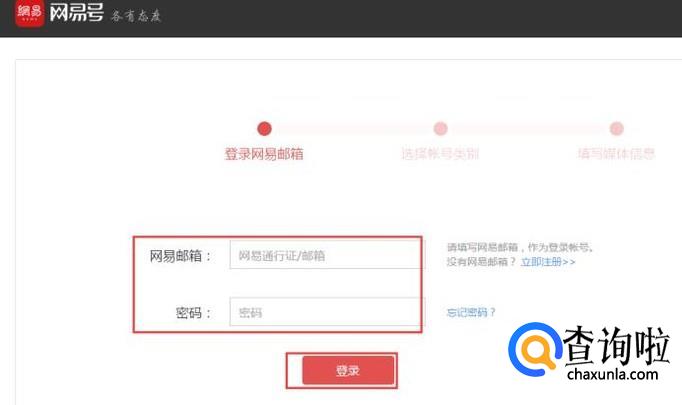The width and height of the screenshot is (682, 405).
Task: Click the 网易邮箱： field label
Action: click(x=180, y=256)
